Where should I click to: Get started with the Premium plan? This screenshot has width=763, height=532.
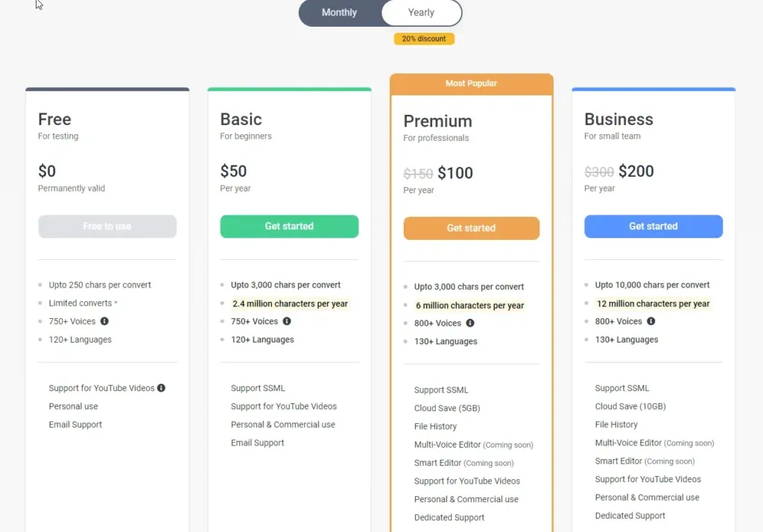(471, 228)
